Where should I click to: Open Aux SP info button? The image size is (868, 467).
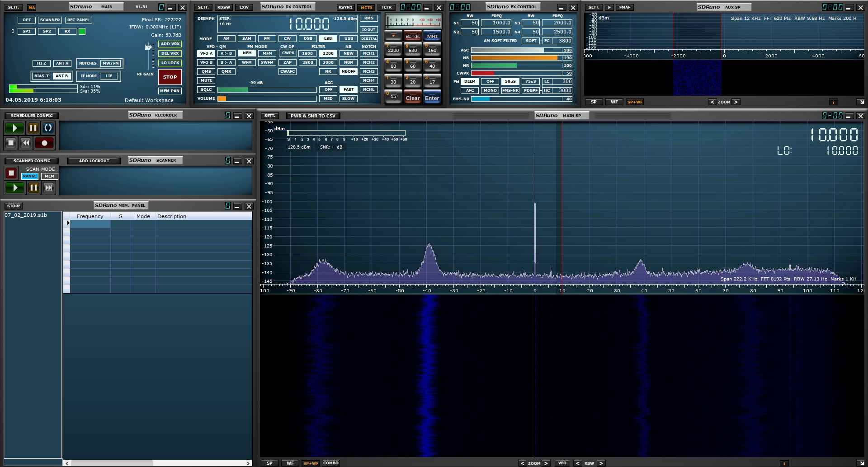(x=833, y=102)
